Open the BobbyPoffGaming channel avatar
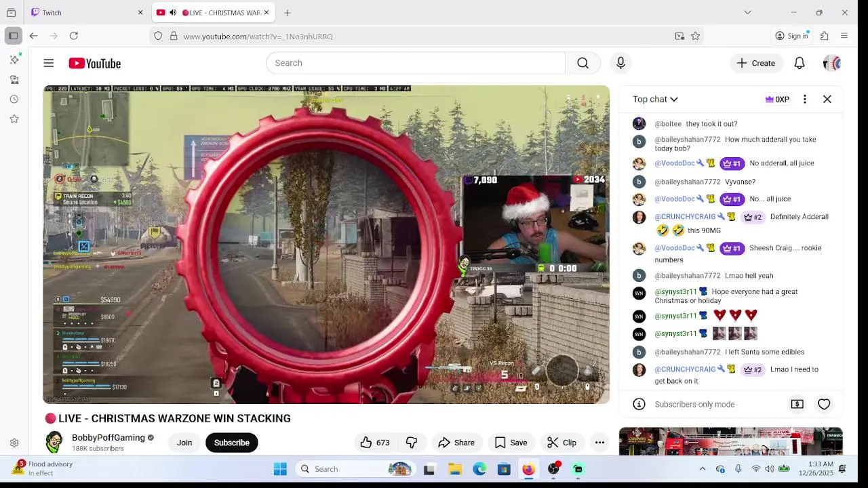Viewport: 868px width, 488px height. (54, 442)
